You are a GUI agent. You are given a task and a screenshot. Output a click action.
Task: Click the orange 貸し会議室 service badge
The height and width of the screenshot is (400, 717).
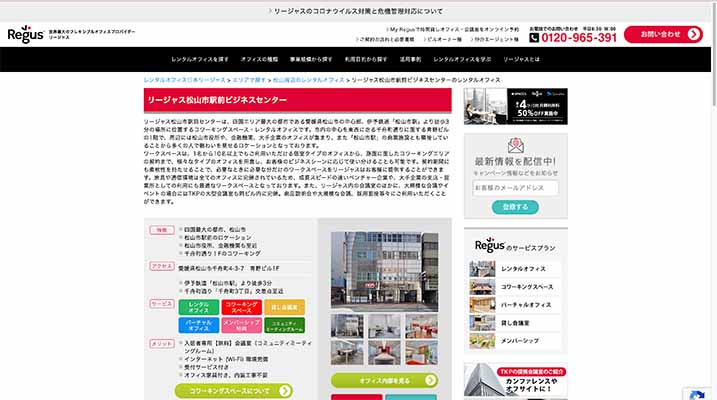pyautogui.click(x=284, y=307)
